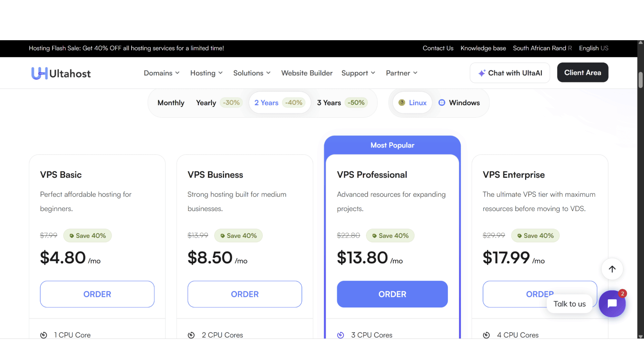Click CPU icon beside 3 CPU Cores
644x362 pixels.
tap(341, 335)
